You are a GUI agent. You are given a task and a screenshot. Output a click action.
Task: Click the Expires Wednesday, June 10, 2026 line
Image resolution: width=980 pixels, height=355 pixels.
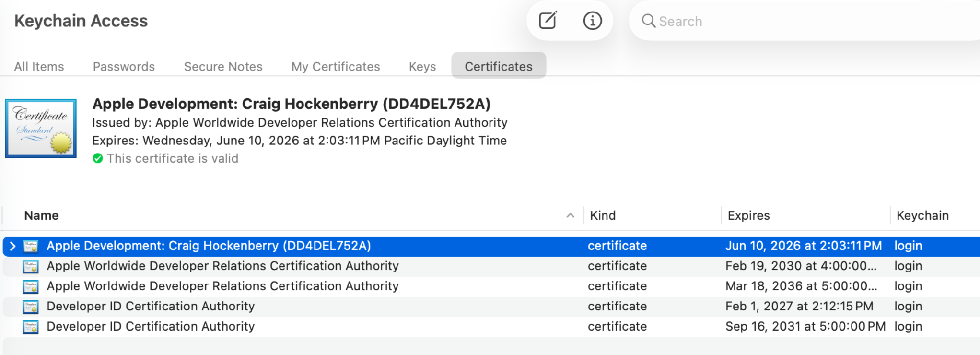click(x=300, y=141)
